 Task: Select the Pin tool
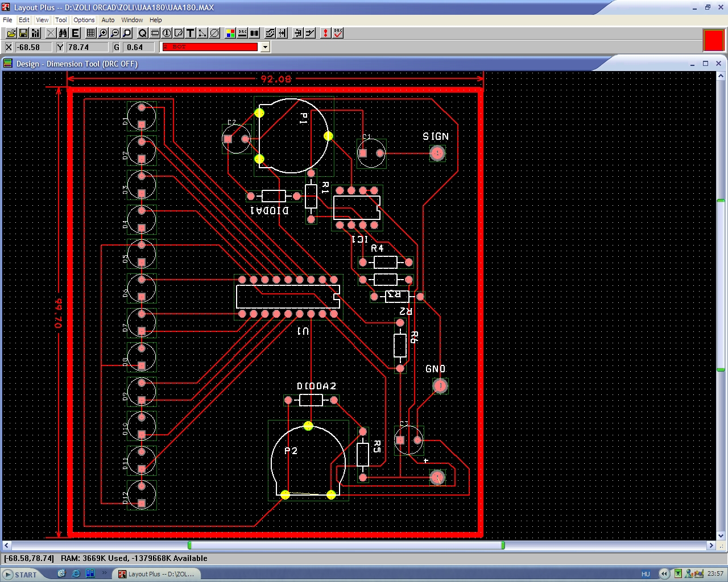pyautogui.click(x=167, y=33)
